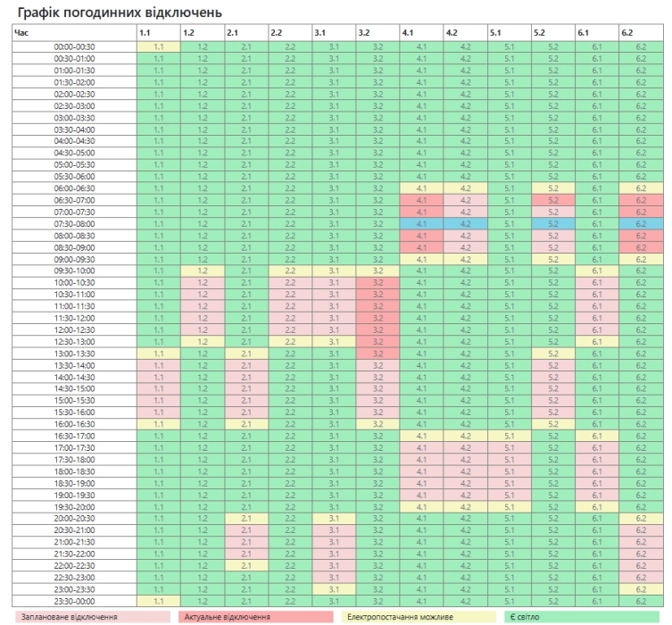The width and height of the screenshot is (672, 625).
Task: Click the 00:00-00:30 time row label
Action: coord(75,46)
